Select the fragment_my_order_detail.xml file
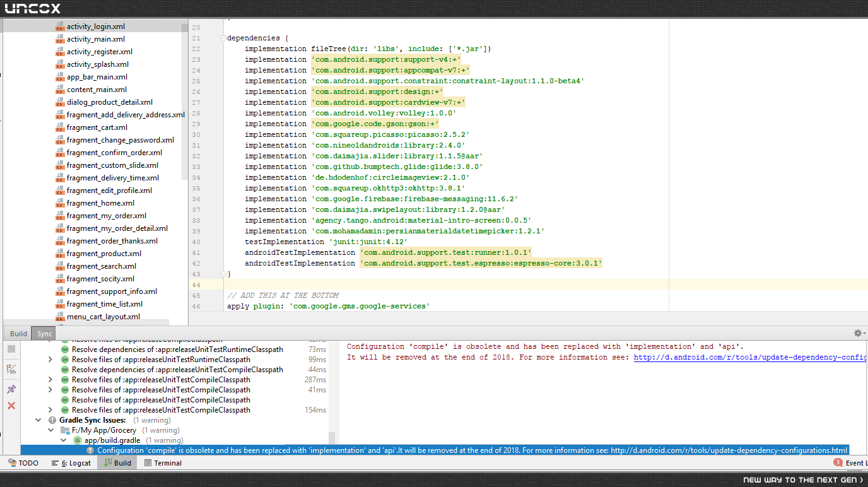 [117, 228]
